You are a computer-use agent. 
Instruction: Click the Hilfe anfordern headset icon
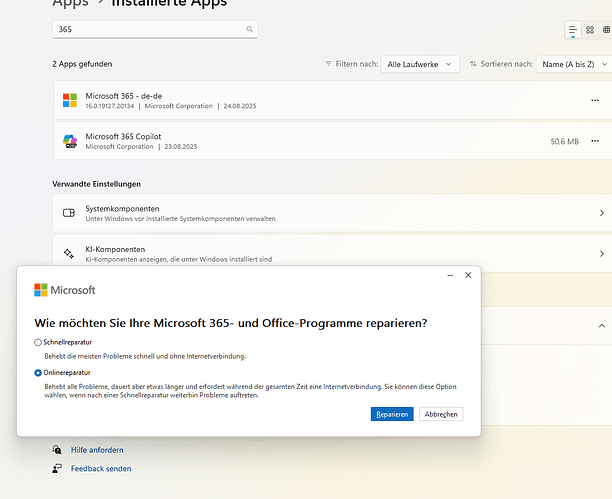(x=58, y=450)
